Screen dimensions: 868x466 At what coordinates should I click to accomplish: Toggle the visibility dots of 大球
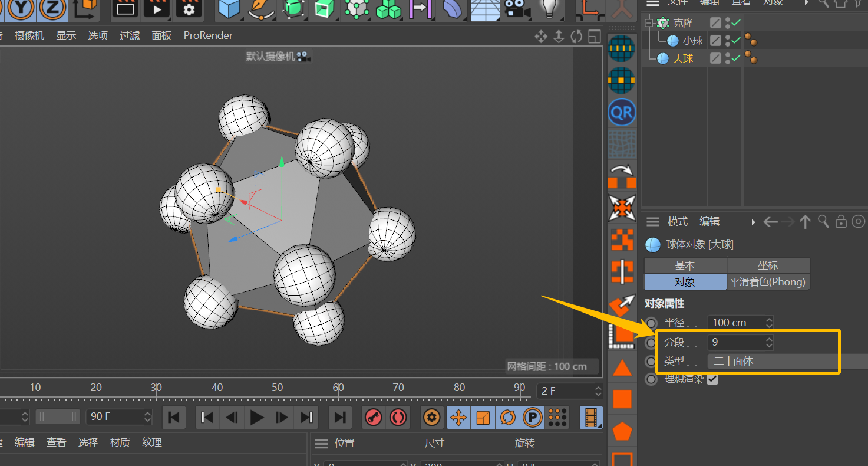click(x=728, y=58)
